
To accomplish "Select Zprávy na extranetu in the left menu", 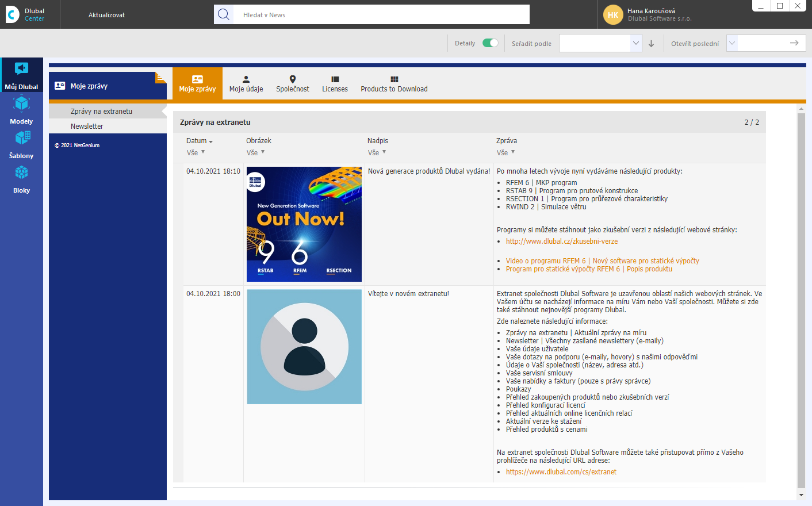I will tap(108, 111).
